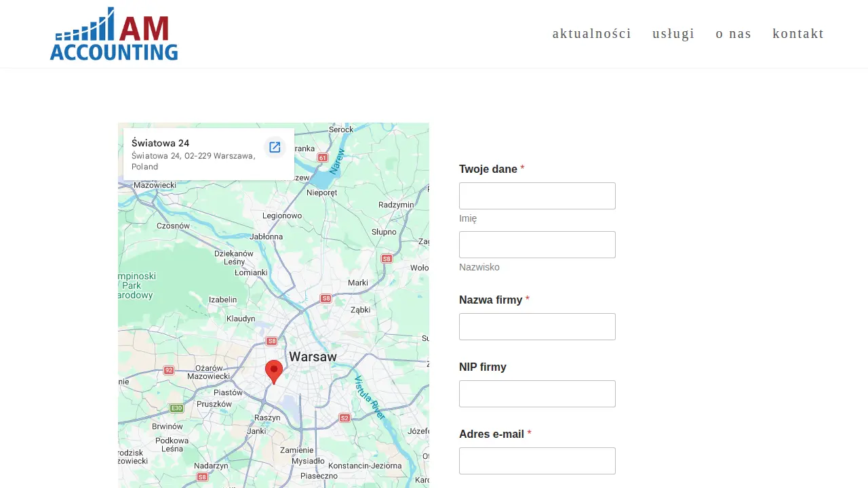The width and height of the screenshot is (868, 488).
Task: Click the NIP firmy input field
Action: point(537,394)
